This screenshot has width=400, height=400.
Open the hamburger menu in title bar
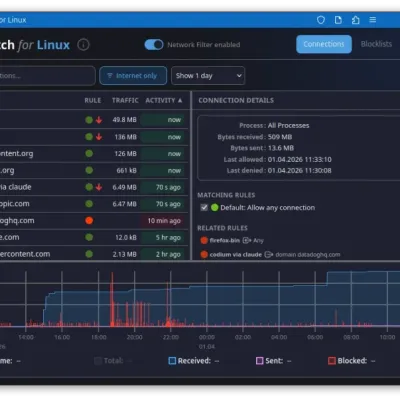coord(373,20)
